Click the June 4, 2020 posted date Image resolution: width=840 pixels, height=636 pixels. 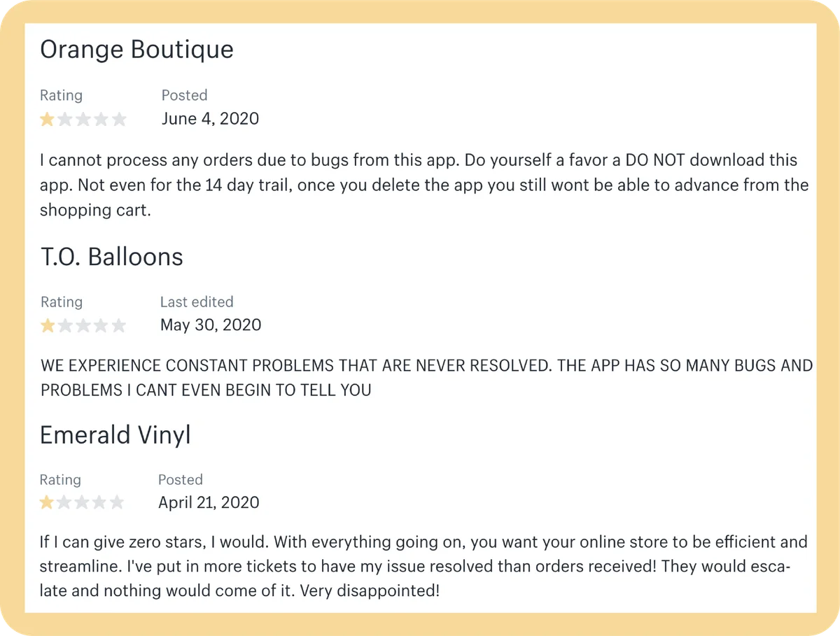[x=210, y=119]
